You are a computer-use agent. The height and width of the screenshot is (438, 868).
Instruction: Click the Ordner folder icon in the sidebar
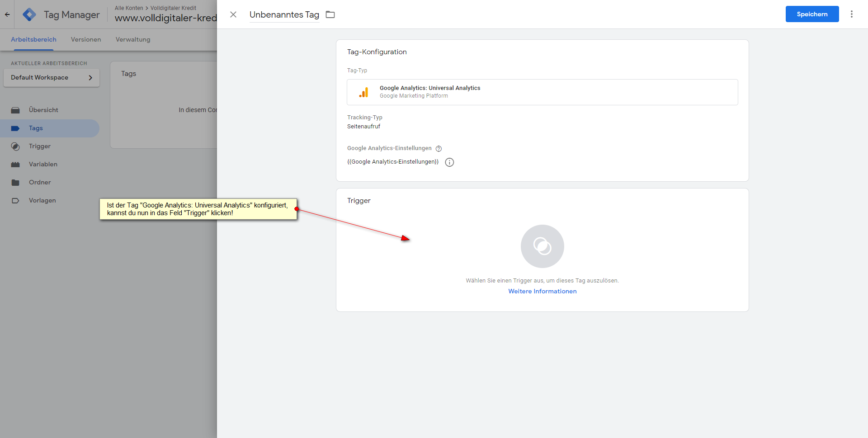15,182
